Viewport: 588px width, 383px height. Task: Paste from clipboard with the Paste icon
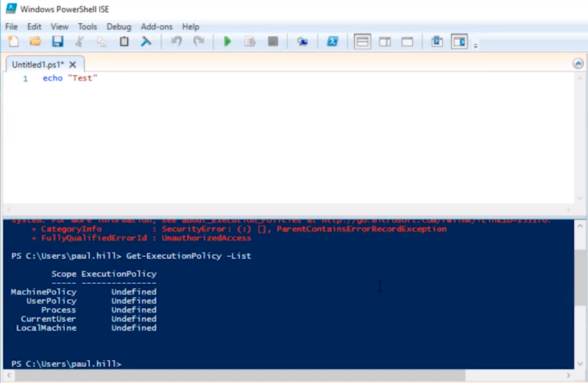[124, 41]
